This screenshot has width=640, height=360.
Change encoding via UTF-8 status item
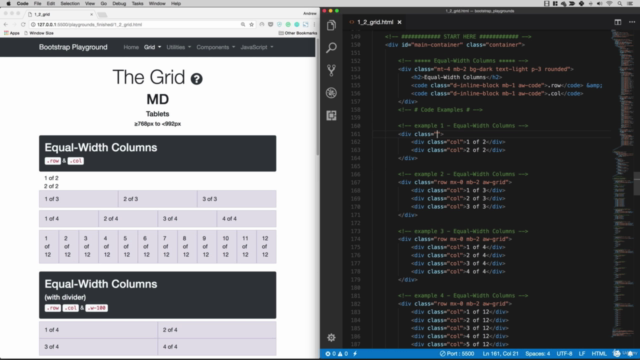564,353
